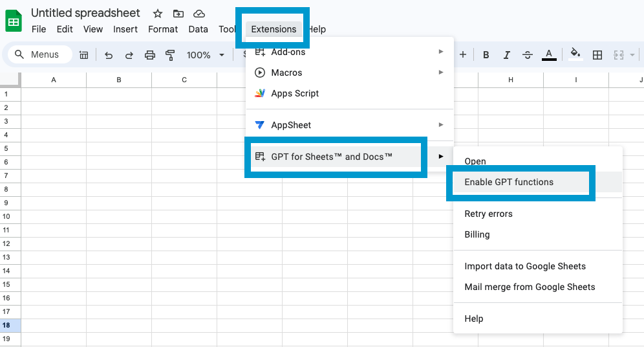Click Retry errors in the submenu
Viewport: 644px width, 347px height.
pos(488,214)
